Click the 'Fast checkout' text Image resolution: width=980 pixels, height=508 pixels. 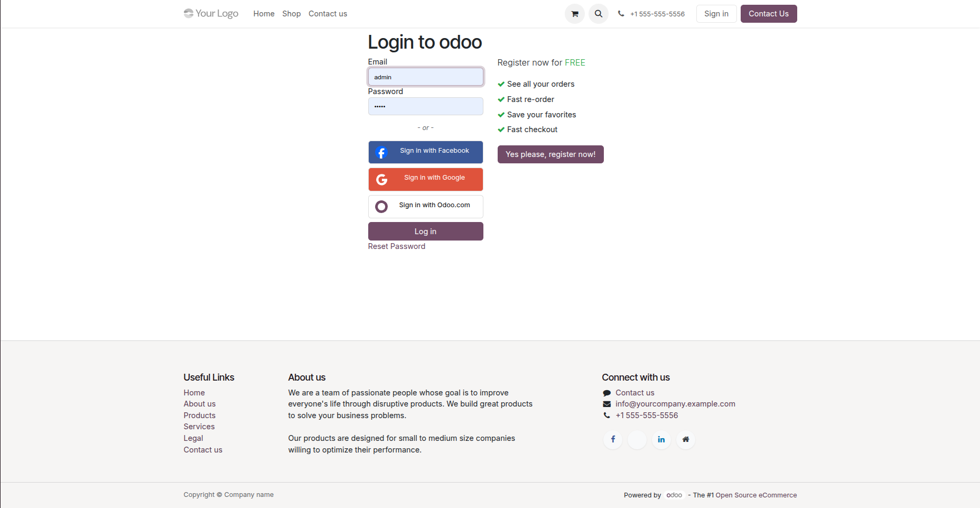[532, 130]
